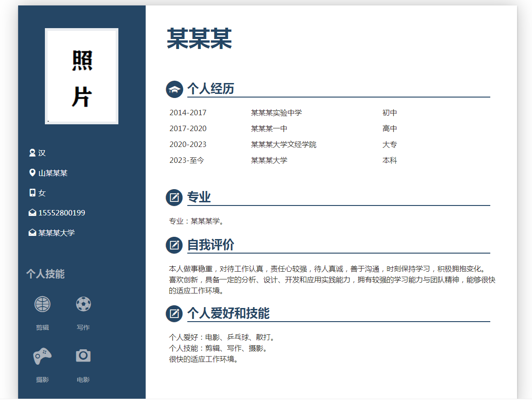
Task: Click the school name 某某某实验中学
Action: 277,113
